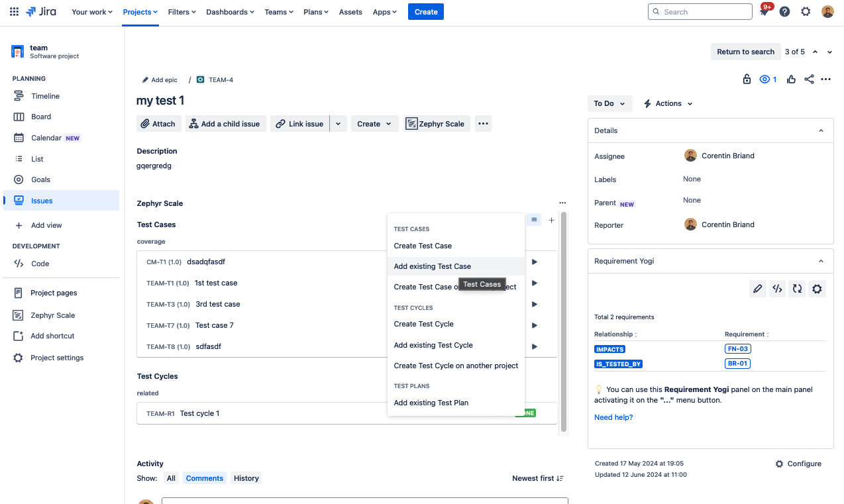The height and width of the screenshot is (504, 844).
Task: Click the thumbs-up vote icon
Action: [x=791, y=79]
